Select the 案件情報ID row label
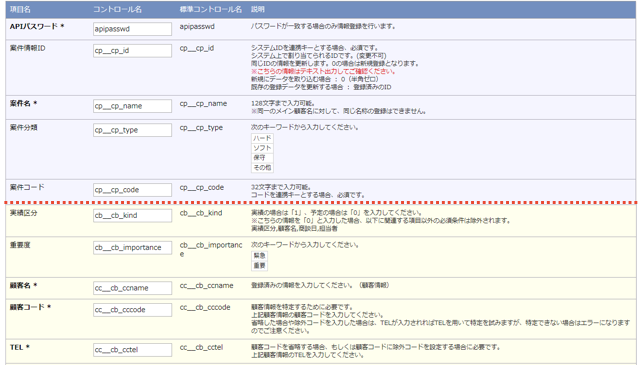 [27, 48]
